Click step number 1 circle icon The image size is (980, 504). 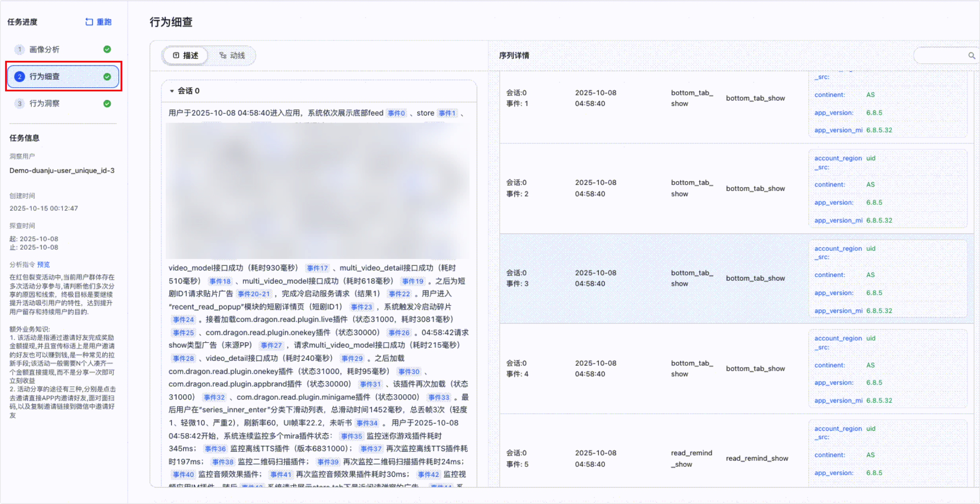click(19, 49)
